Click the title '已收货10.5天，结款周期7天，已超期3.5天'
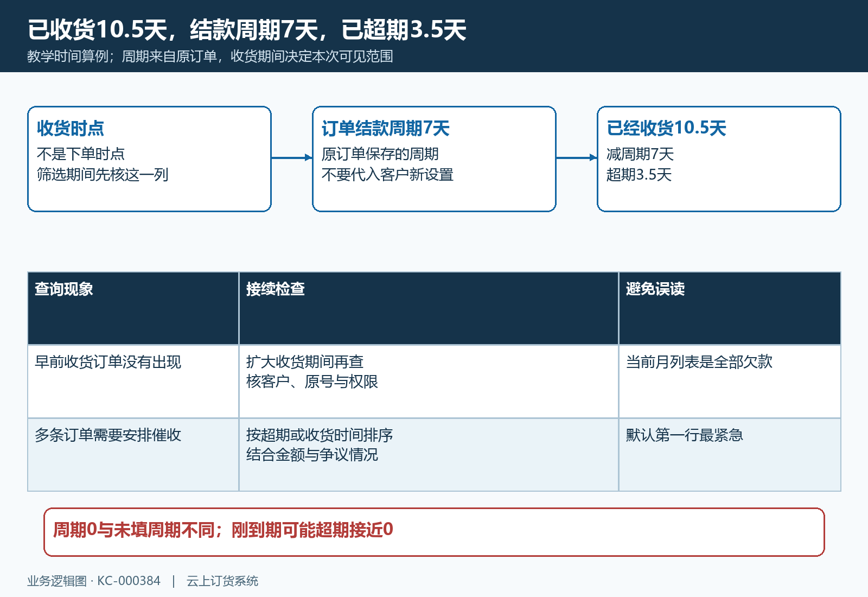Viewport: 868px width, 597px height. [x=247, y=29]
